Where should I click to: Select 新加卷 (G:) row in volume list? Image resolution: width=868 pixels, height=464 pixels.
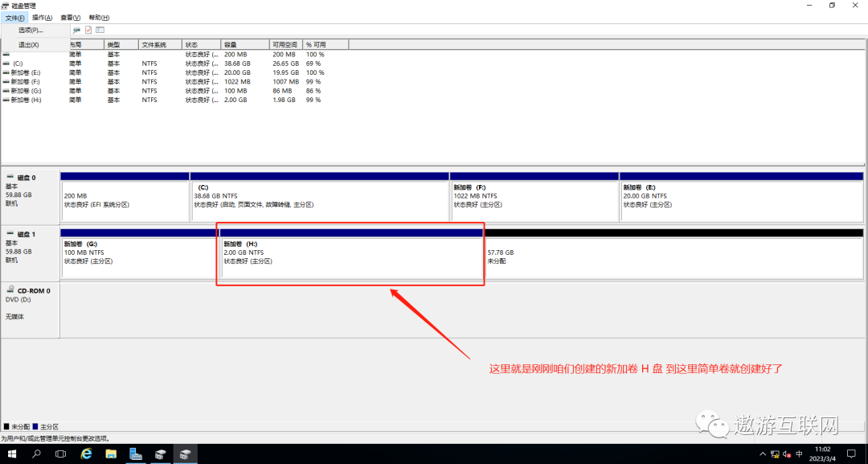[x=166, y=91]
